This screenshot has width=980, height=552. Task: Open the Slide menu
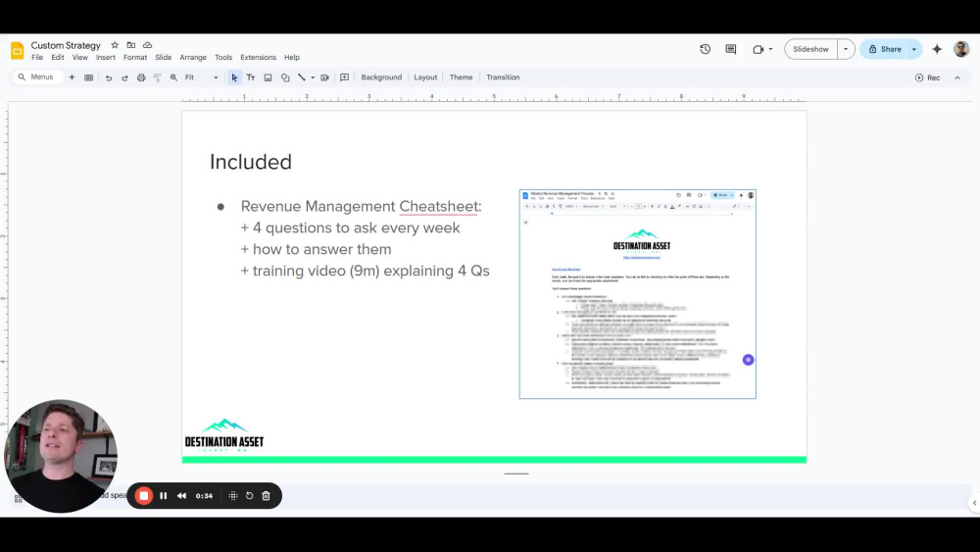(163, 58)
